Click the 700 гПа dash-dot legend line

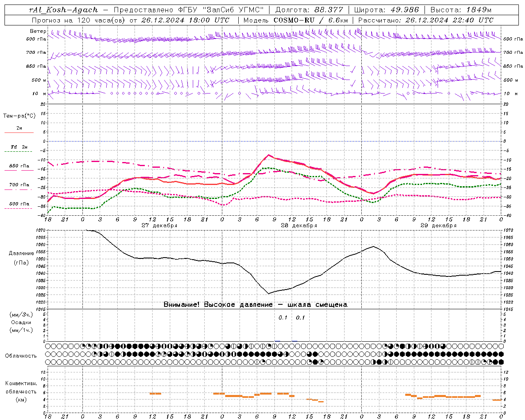[x=19, y=189]
